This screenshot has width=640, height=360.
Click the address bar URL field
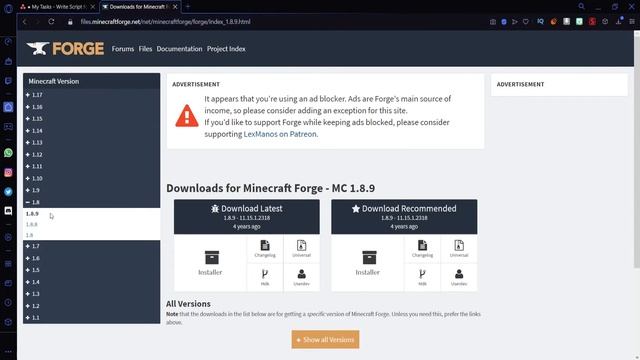click(165, 22)
